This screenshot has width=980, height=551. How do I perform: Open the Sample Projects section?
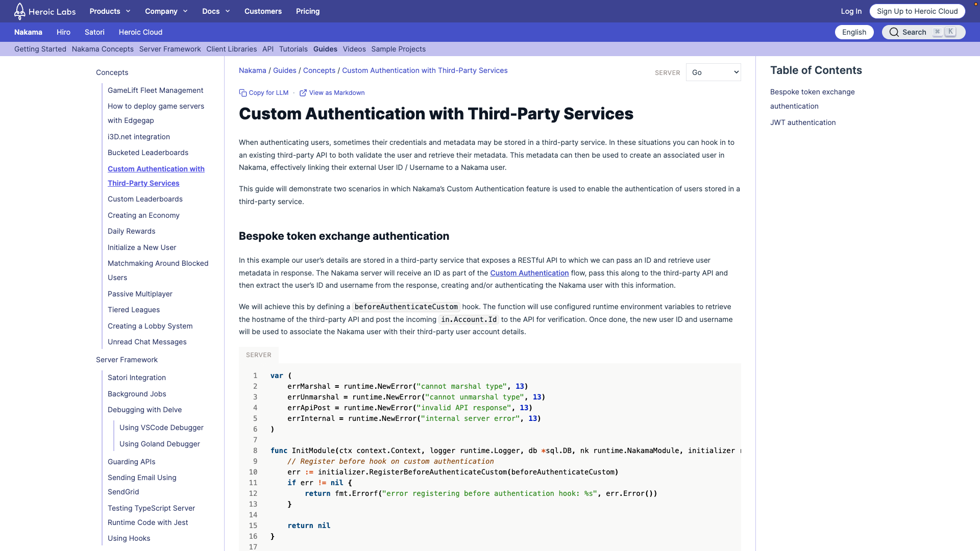pyautogui.click(x=398, y=49)
